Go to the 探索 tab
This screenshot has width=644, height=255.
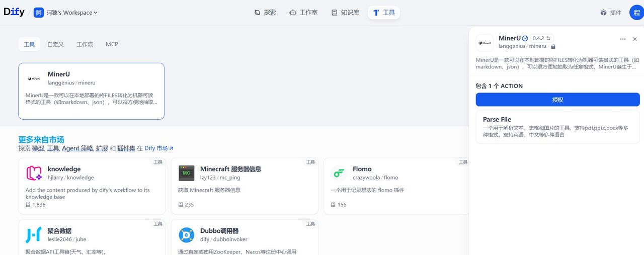point(265,13)
